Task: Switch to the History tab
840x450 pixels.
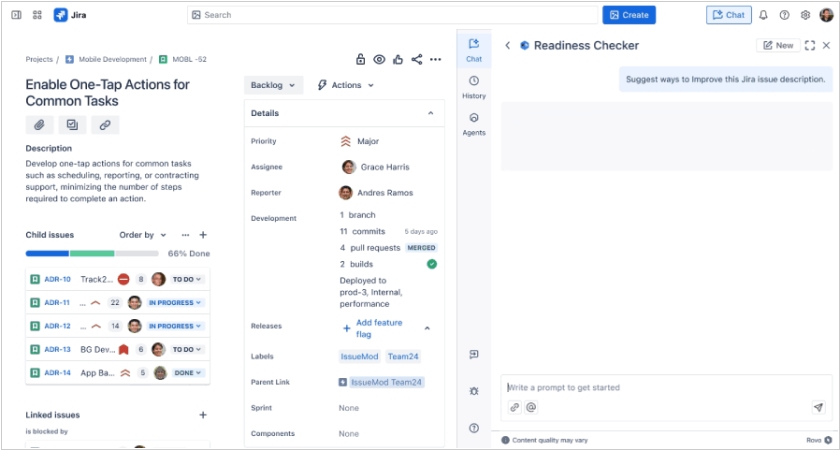Action: (x=474, y=87)
